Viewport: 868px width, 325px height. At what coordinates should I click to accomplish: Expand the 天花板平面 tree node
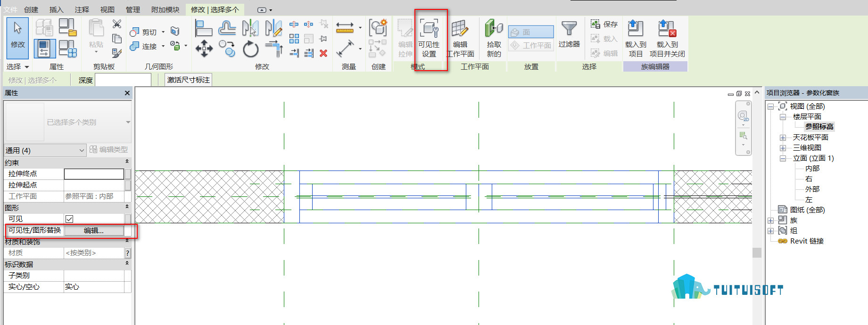[x=783, y=138]
